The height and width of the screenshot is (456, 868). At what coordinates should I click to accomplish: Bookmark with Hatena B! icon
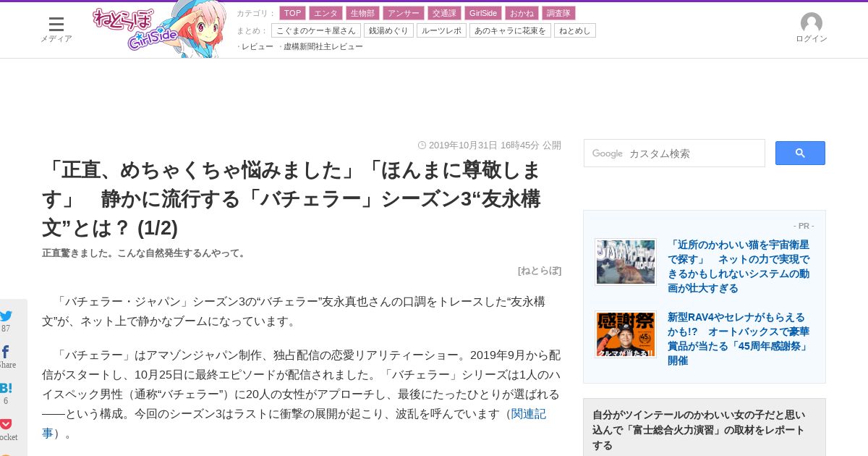tap(6, 388)
